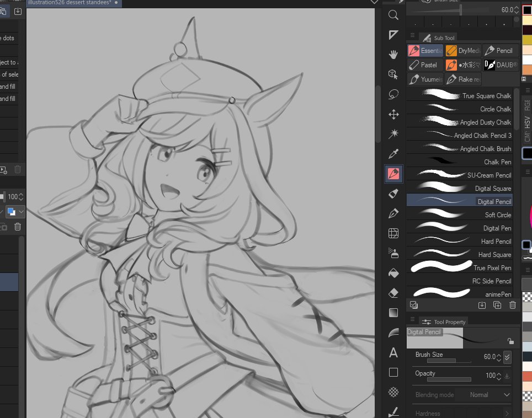Switch to the Yuumei sub tool group
The width and height of the screenshot is (532, 418).
[x=425, y=79]
